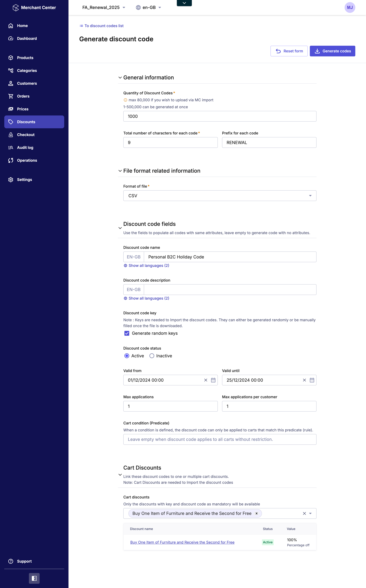Collapse the General information section
Viewport: 366px width, 588px height.
tap(120, 78)
